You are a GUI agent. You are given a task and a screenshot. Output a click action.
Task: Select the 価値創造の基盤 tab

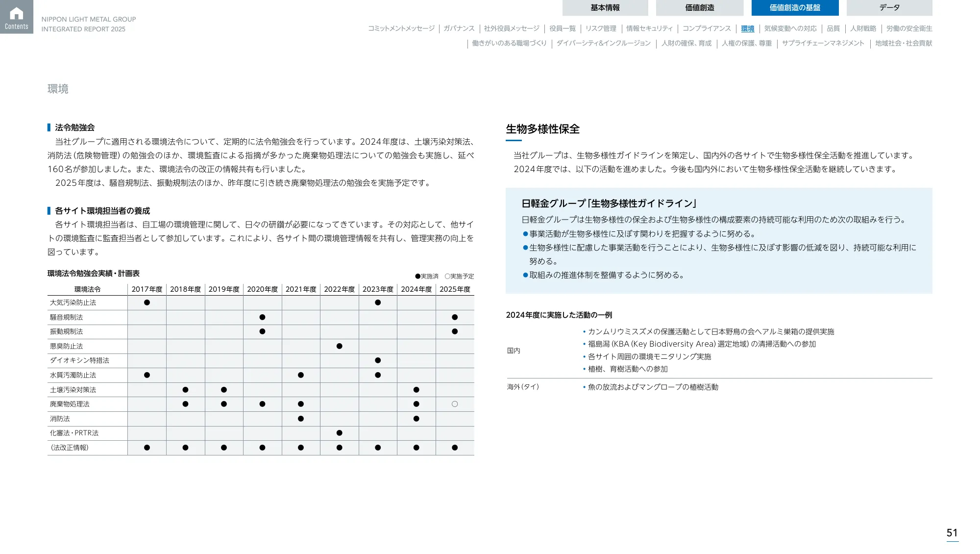point(794,8)
